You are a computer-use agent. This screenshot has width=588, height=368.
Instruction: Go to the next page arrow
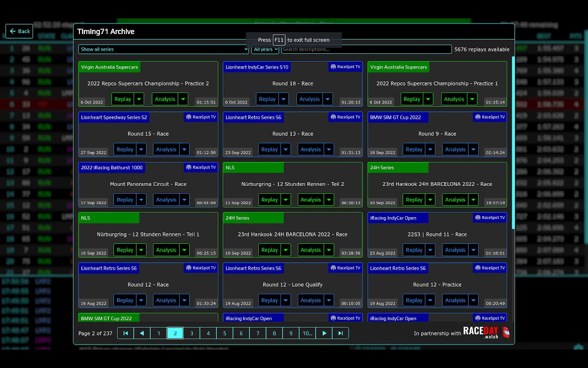pos(324,333)
